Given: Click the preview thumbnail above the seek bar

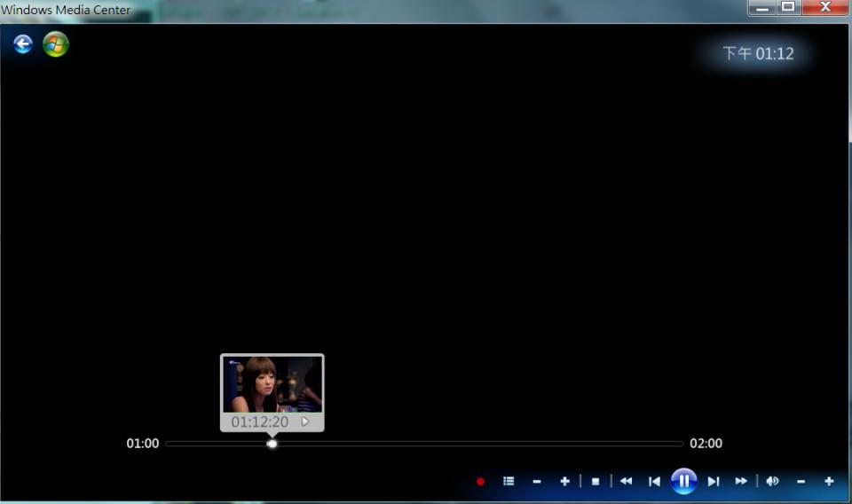Looking at the screenshot, I should pos(272,384).
